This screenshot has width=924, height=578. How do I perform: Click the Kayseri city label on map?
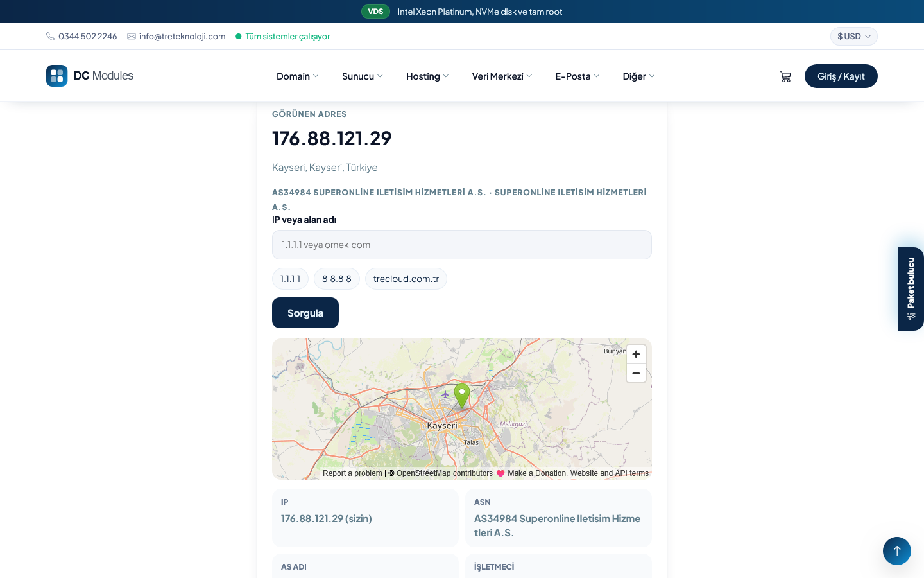(442, 426)
